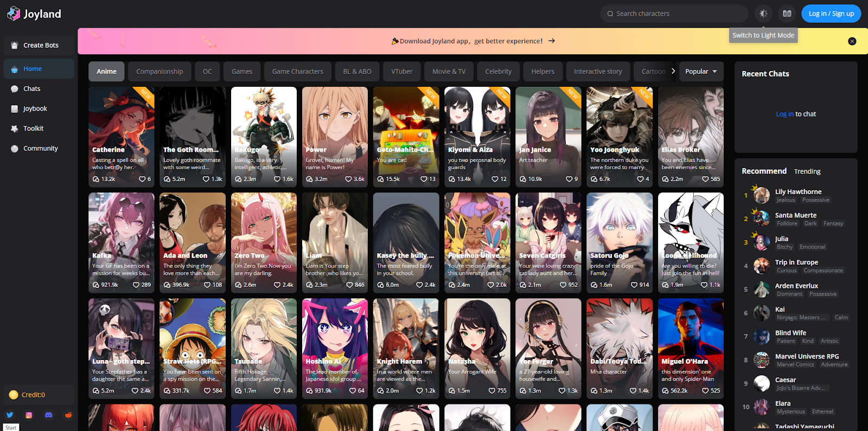
Task: Select the OC category tab
Action: coord(207,72)
